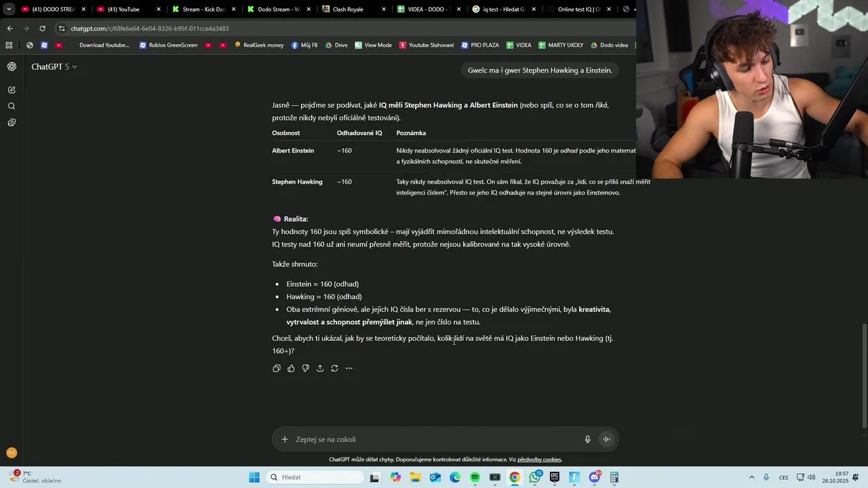Click the microphone dictation icon
This screenshot has height=488, width=868.
click(588, 439)
